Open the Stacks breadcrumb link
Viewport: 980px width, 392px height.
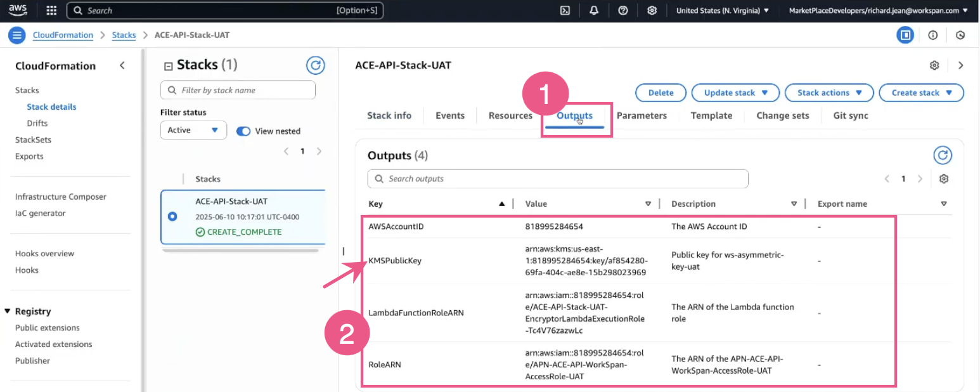click(124, 36)
